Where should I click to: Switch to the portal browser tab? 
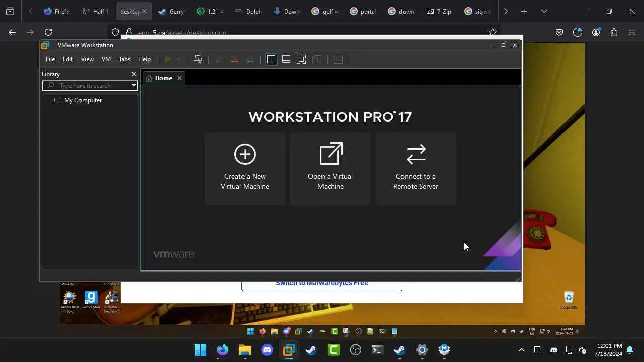click(363, 11)
